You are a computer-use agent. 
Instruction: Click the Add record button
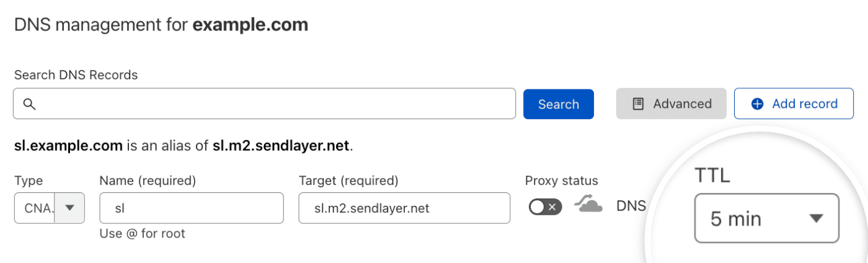(794, 104)
